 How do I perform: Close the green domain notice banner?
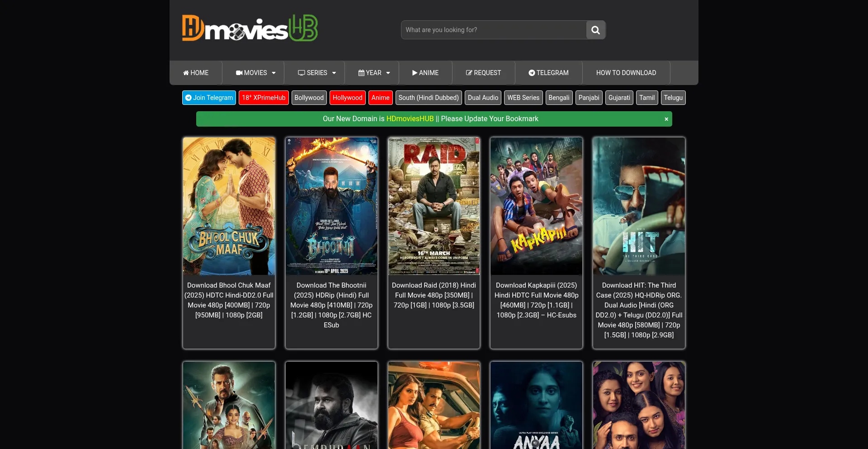[x=666, y=119]
